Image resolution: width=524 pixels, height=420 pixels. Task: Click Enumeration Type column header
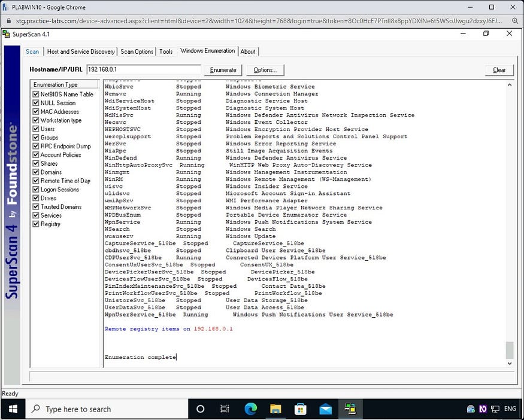pyautogui.click(x=65, y=84)
